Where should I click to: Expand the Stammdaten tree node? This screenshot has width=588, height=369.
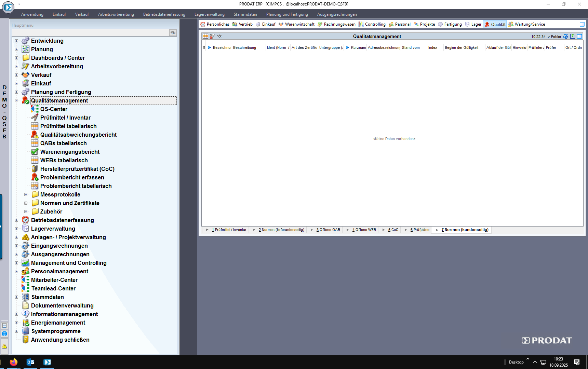16,297
